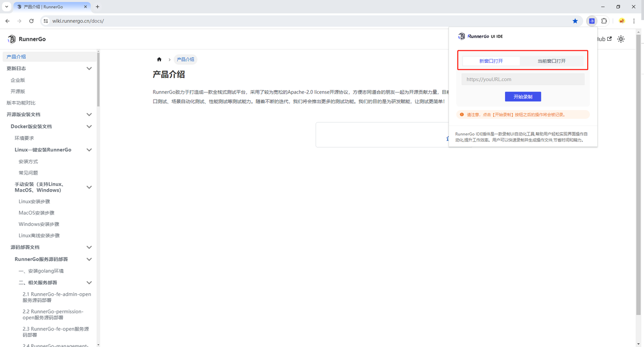This screenshot has width=644, height=347.
Task: Open the tab search dropdown arrow
Action: [7, 7]
